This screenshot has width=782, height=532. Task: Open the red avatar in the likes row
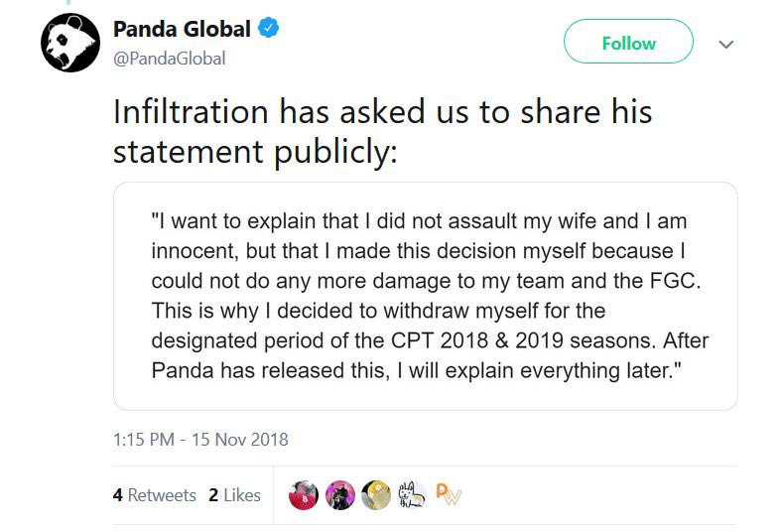click(304, 495)
